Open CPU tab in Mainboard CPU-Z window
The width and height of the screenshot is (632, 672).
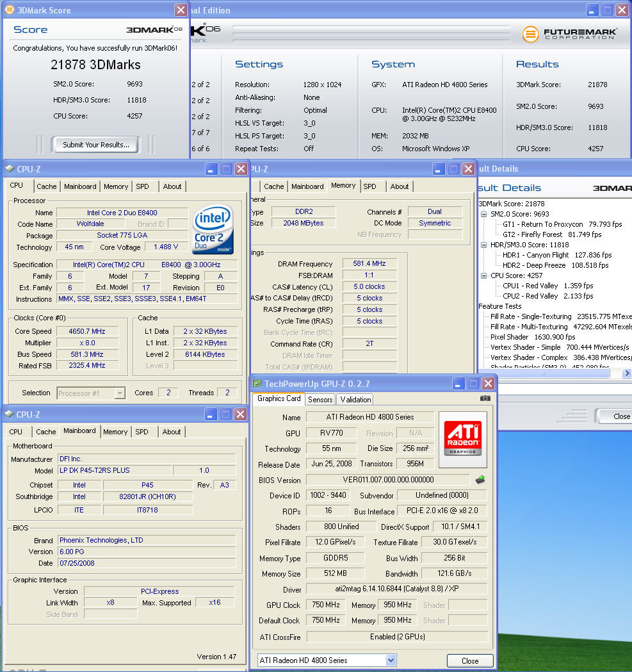tap(15, 432)
